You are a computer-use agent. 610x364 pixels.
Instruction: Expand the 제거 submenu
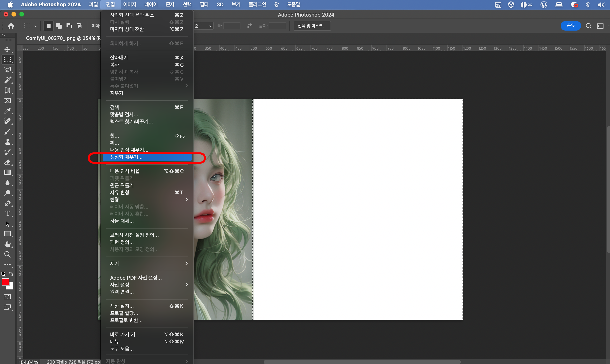point(147,263)
